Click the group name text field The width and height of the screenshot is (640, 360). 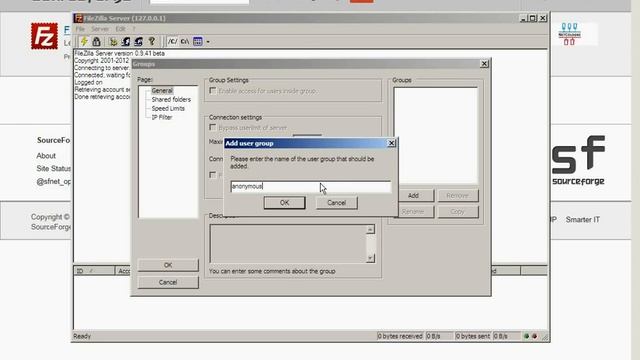click(x=311, y=187)
